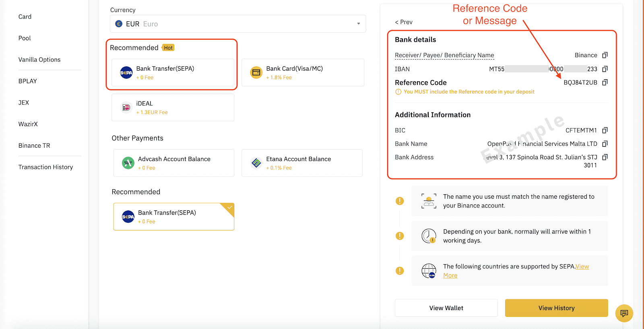This screenshot has height=329, width=644.
Task: Pick Etana Account Balance payment
Action: [302, 163]
